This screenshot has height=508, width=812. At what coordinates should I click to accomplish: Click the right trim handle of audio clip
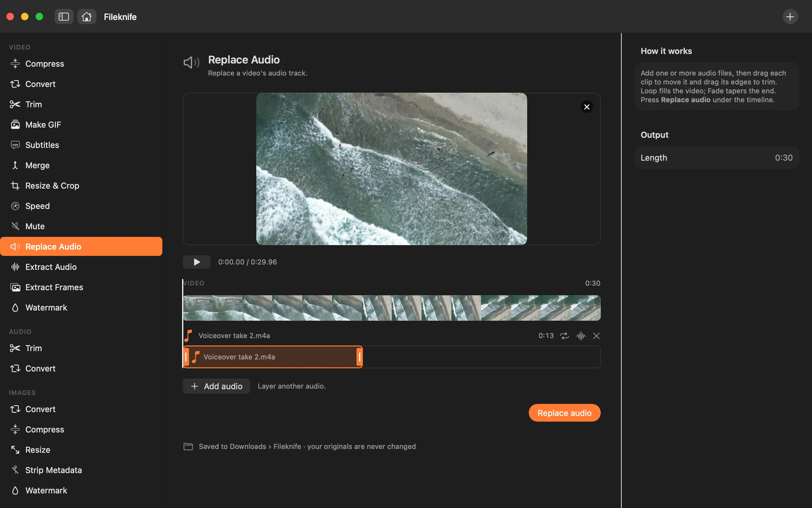click(359, 357)
